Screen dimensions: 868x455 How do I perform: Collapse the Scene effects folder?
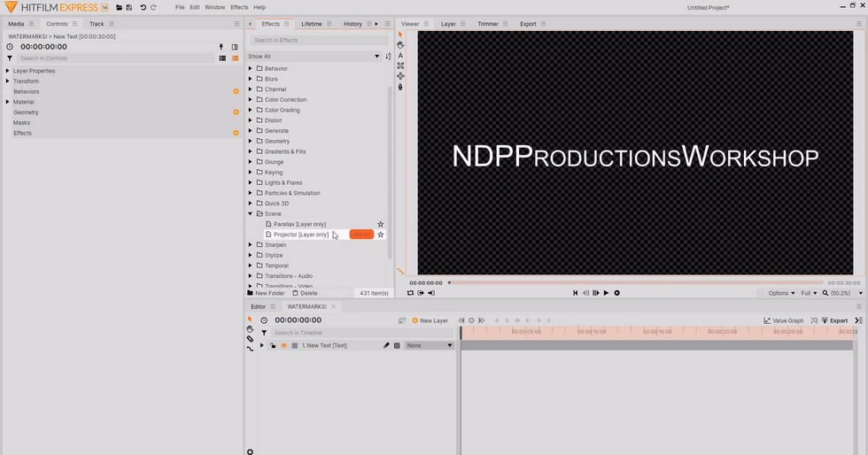pyautogui.click(x=250, y=213)
